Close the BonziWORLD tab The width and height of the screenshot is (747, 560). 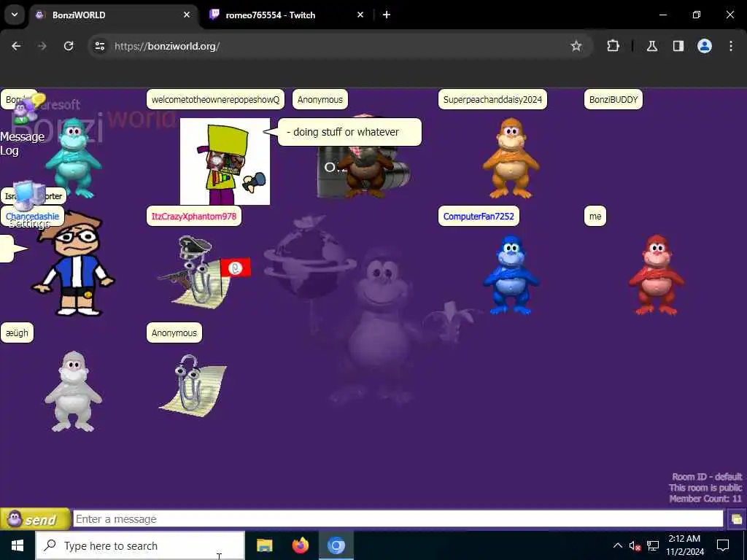pyautogui.click(x=187, y=15)
